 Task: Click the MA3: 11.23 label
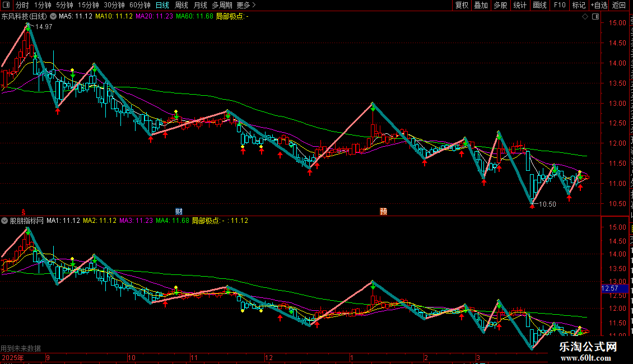pyautogui.click(x=136, y=221)
